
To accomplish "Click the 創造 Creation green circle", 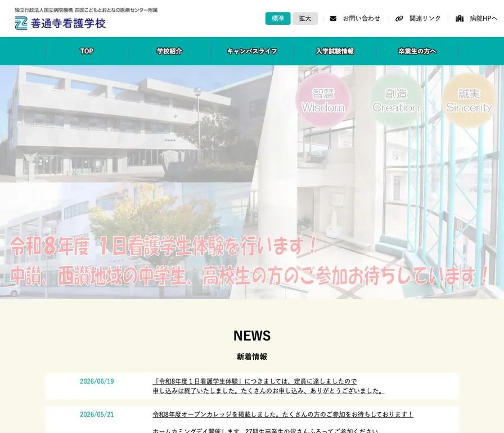I will [x=395, y=100].
